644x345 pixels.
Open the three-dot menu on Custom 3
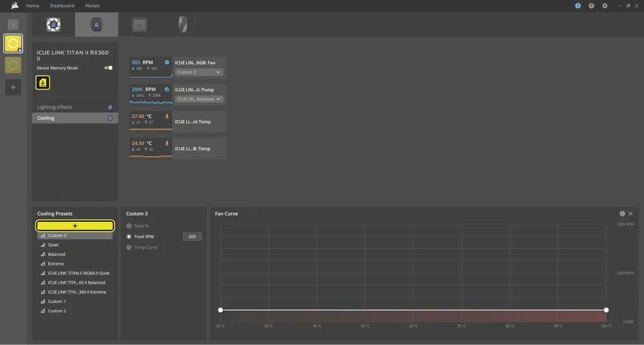[x=108, y=235]
